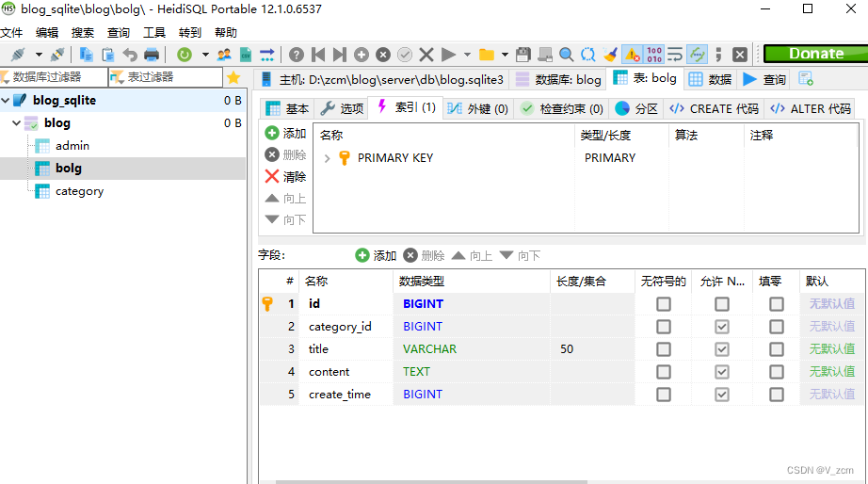Screen dimensions: 868x484
Task: Open the 查询 menu
Action: pos(119,33)
